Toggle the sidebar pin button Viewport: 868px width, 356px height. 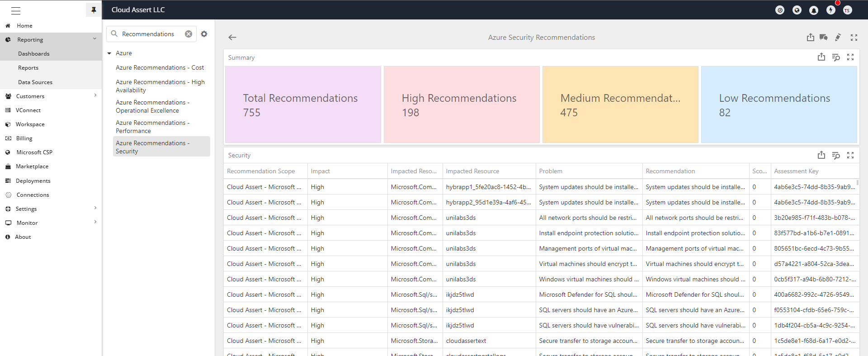[x=94, y=10]
